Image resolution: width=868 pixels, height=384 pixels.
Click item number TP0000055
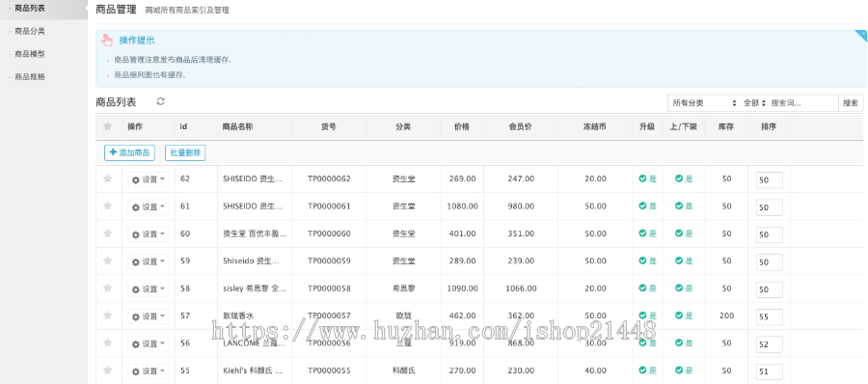(x=329, y=370)
